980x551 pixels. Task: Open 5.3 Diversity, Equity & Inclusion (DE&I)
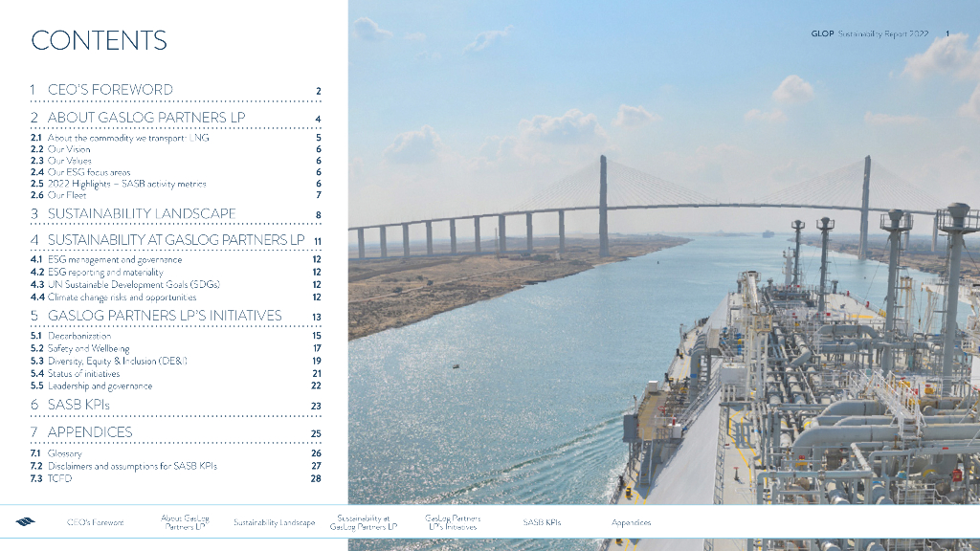pos(176,361)
